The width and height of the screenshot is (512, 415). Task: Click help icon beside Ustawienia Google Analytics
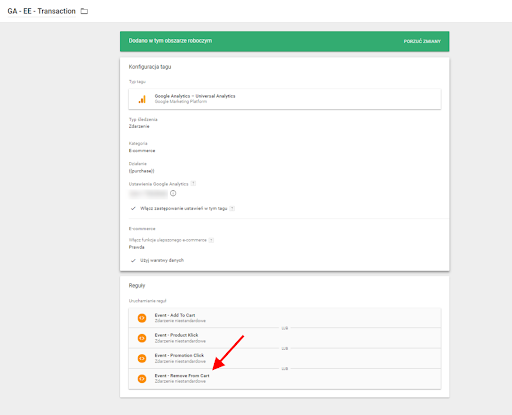pos(193,184)
